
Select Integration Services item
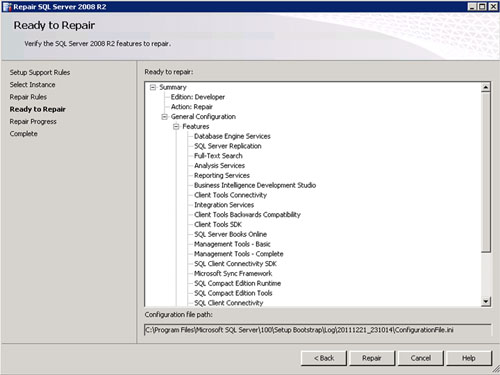[x=224, y=205]
